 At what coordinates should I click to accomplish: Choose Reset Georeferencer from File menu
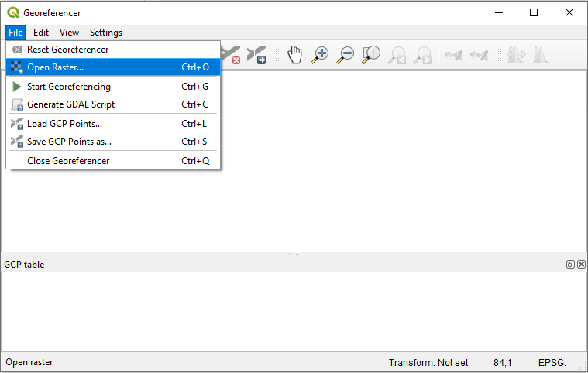click(x=113, y=50)
